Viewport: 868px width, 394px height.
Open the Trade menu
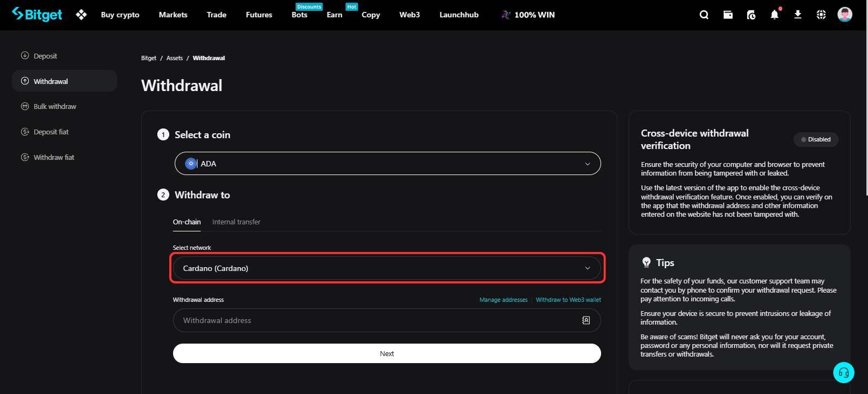216,15
